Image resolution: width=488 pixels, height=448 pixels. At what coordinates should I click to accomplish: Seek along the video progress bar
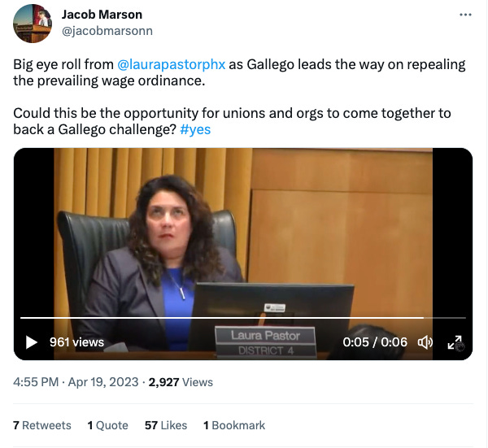pos(243,318)
